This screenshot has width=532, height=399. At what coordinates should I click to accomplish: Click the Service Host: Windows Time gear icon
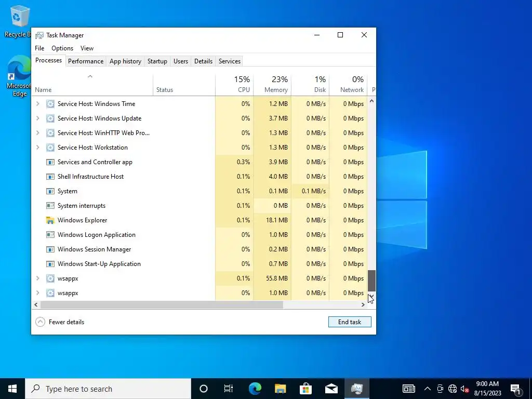[x=50, y=104]
